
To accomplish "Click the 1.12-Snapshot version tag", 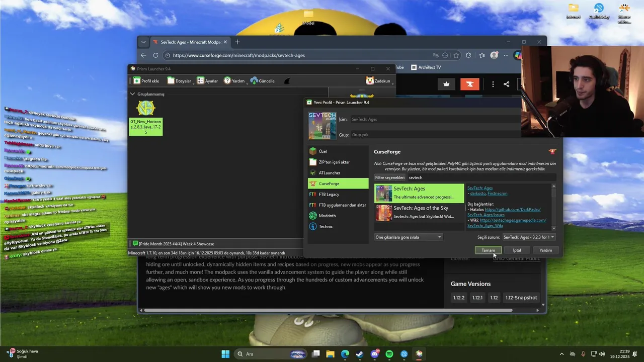I will [x=521, y=298].
